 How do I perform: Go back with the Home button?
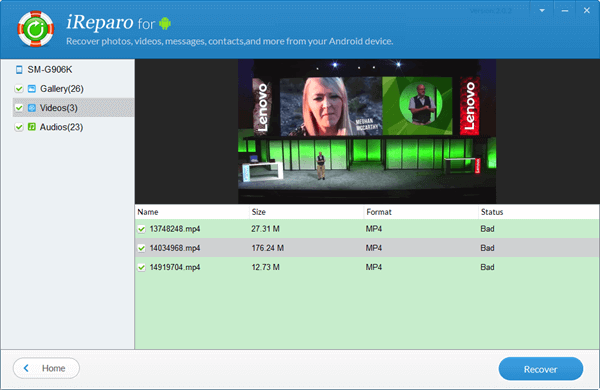coord(46,368)
